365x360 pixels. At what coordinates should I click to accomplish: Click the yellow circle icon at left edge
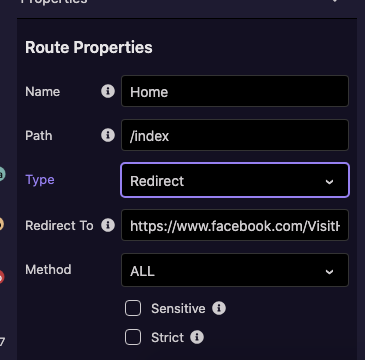coord(1,224)
